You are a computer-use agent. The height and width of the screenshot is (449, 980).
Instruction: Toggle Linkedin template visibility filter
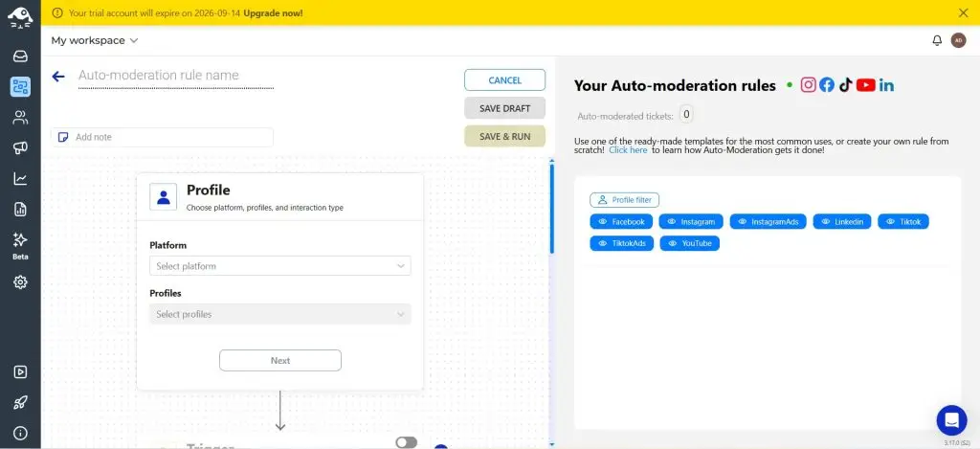[x=842, y=222]
